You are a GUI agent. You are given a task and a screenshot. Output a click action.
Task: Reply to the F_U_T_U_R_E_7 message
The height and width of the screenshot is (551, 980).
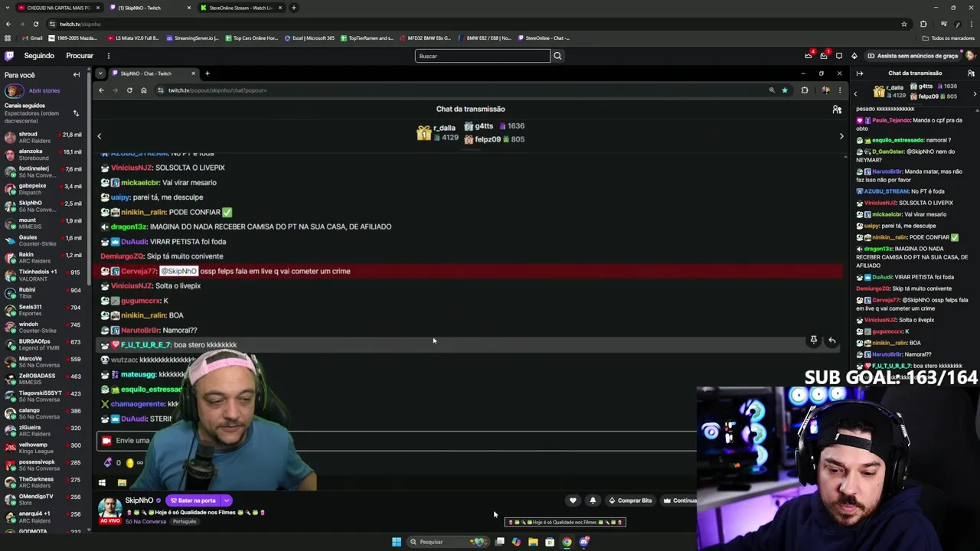pos(831,340)
